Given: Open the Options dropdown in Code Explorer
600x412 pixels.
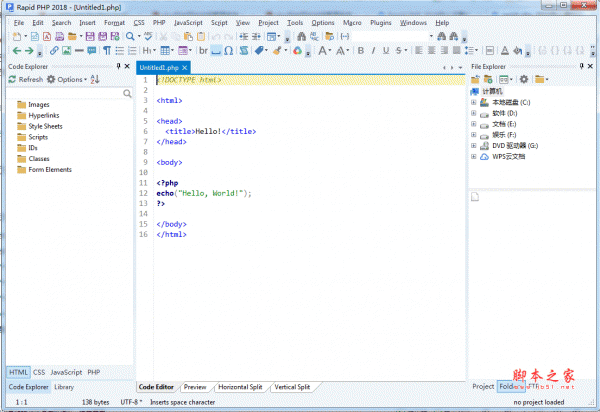Looking at the screenshot, I should point(70,79).
